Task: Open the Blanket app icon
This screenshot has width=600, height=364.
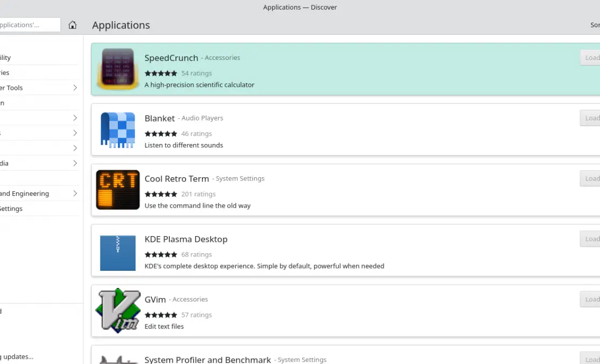Action: pos(118,130)
